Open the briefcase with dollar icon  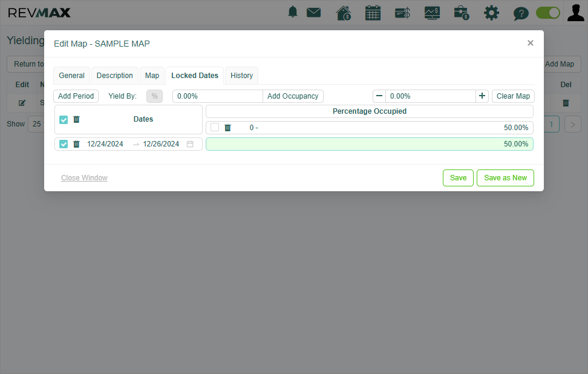(461, 13)
